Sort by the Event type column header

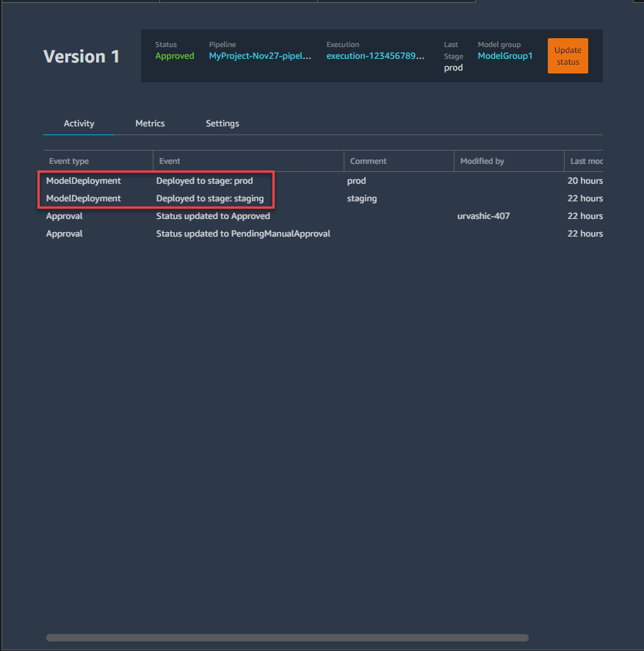[69, 161]
